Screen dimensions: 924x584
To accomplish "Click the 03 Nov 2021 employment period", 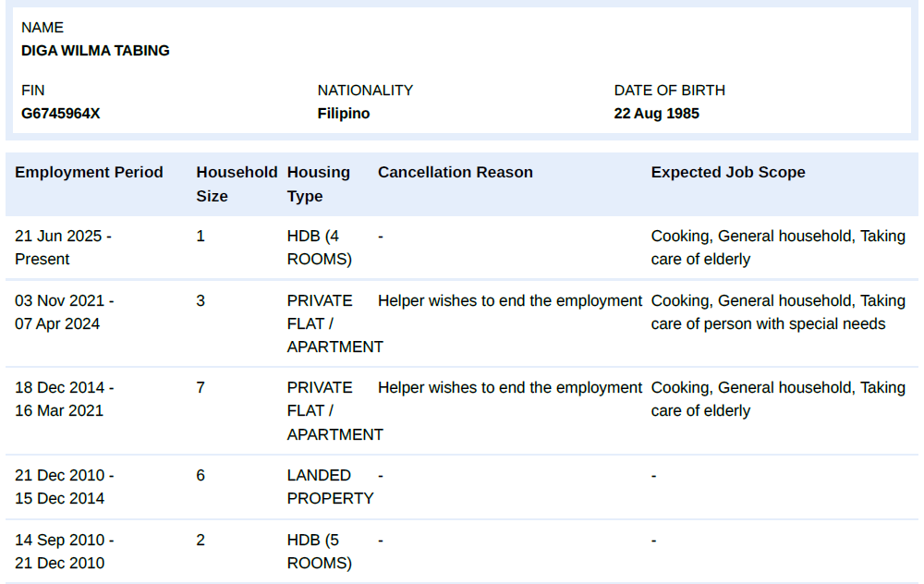I will [64, 312].
